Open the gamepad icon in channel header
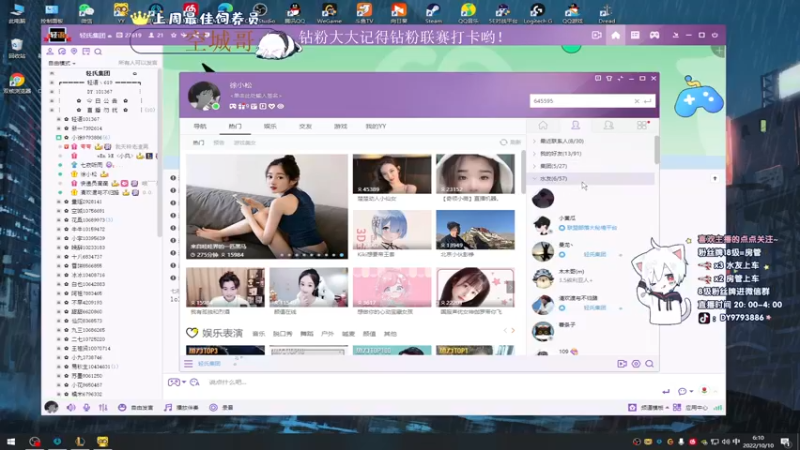 point(655,35)
